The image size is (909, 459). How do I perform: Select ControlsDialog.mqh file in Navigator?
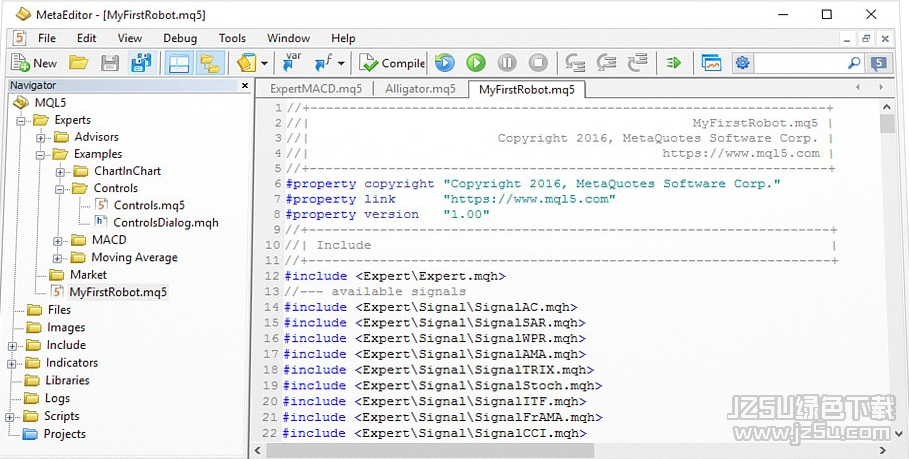(x=166, y=223)
